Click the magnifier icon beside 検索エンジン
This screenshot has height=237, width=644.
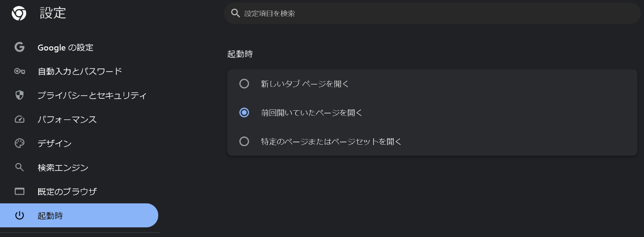[x=19, y=167]
